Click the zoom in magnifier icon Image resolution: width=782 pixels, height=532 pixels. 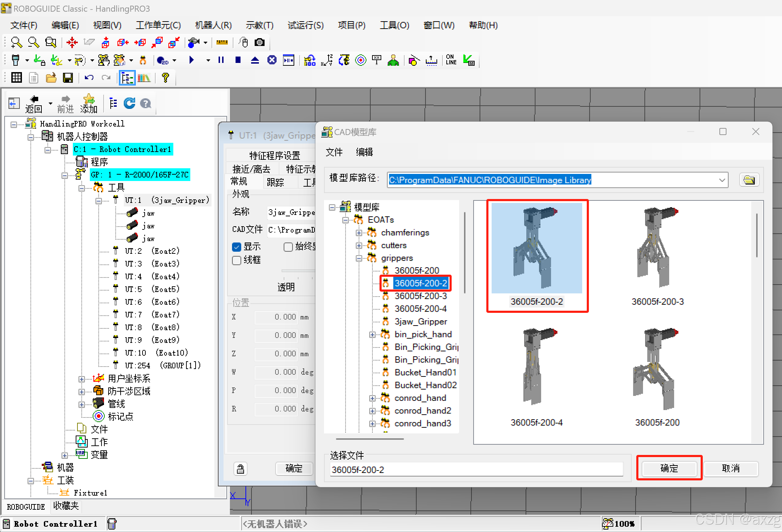coord(16,42)
